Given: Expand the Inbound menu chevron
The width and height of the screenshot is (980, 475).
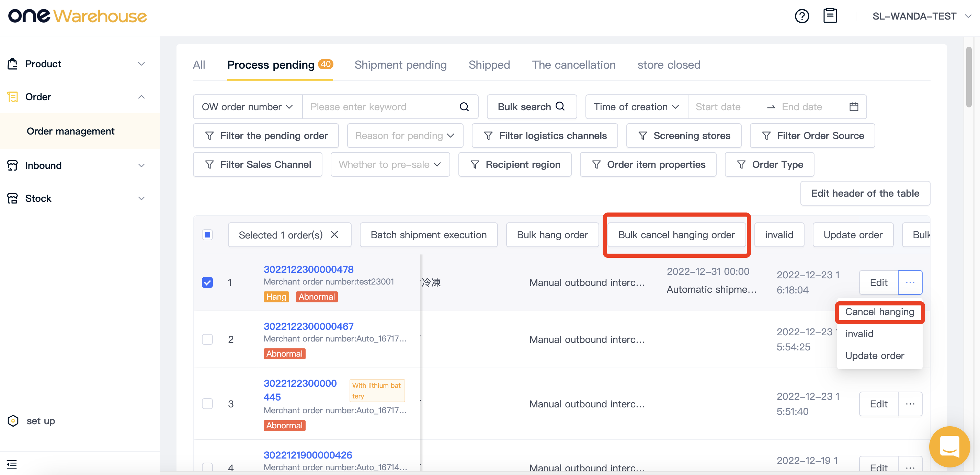Looking at the screenshot, I should point(141,165).
